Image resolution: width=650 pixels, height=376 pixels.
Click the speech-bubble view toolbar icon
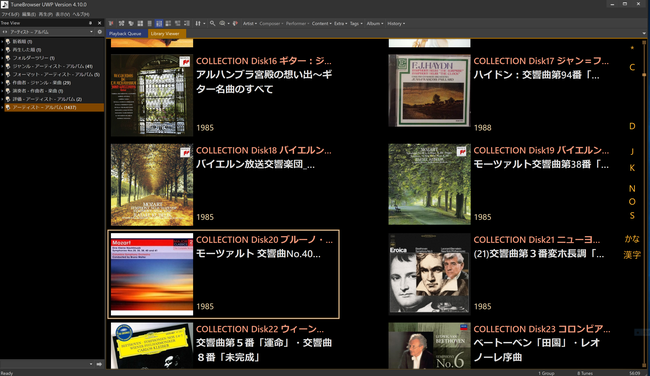click(x=222, y=23)
